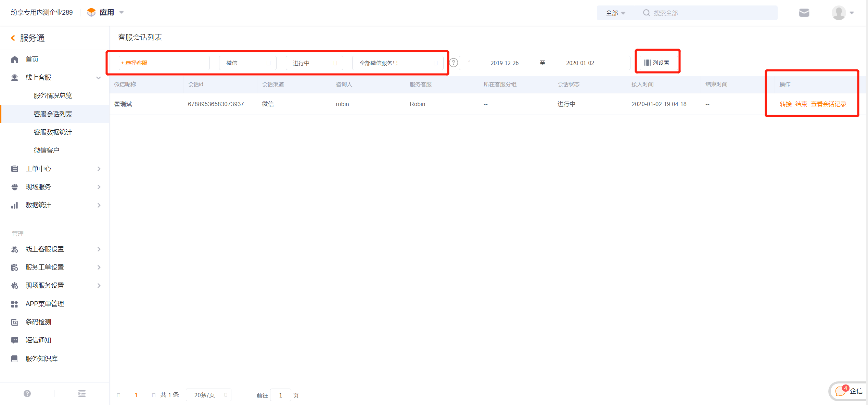Click the 瞿瑞斌 nickname cell

tap(123, 104)
